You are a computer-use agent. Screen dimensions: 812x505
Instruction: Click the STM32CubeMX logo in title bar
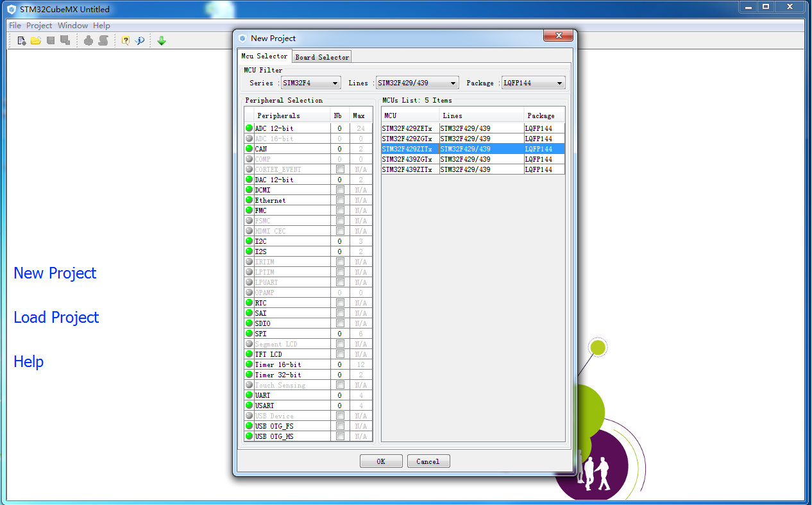point(11,9)
